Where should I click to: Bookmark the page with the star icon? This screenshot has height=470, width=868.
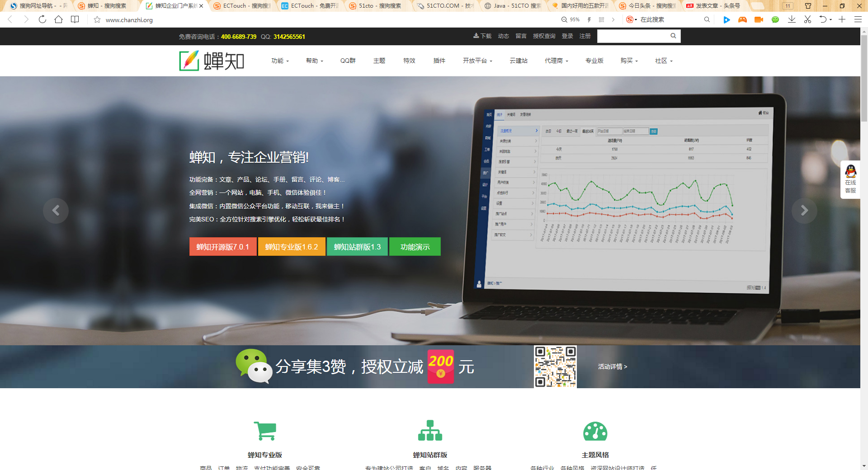(x=97, y=19)
